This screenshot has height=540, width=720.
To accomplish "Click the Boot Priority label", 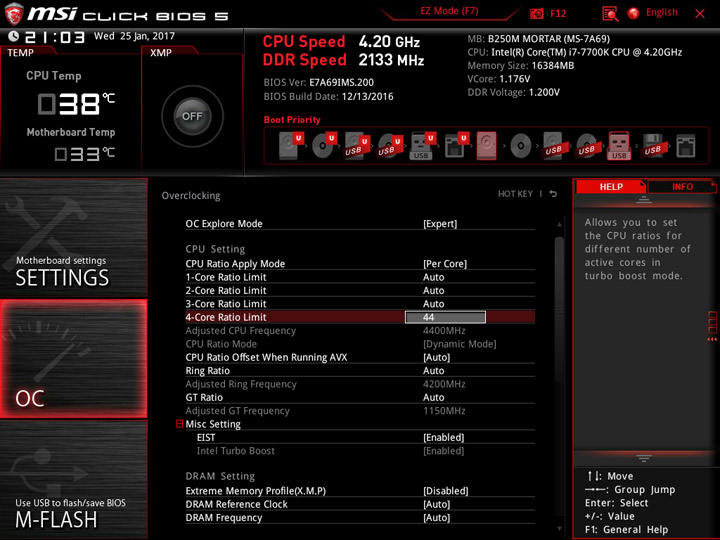I will click(292, 119).
